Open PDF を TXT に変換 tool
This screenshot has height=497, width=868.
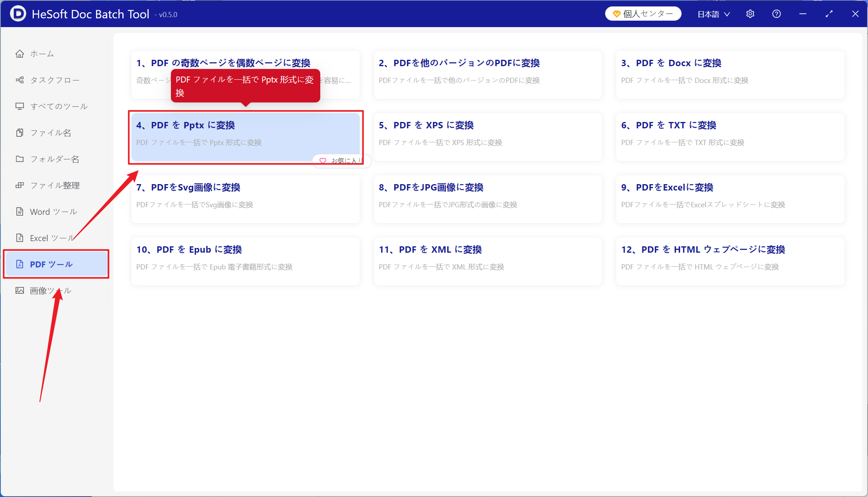coord(730,137)
